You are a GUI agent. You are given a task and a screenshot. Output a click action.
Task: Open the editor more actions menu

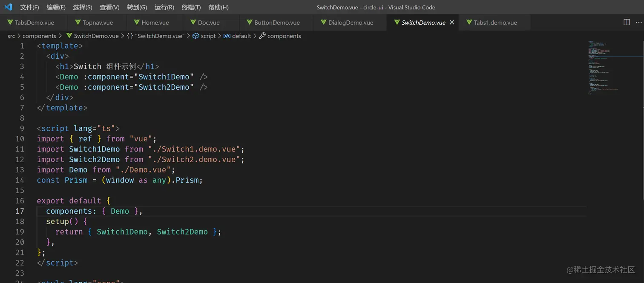[638, 22]
